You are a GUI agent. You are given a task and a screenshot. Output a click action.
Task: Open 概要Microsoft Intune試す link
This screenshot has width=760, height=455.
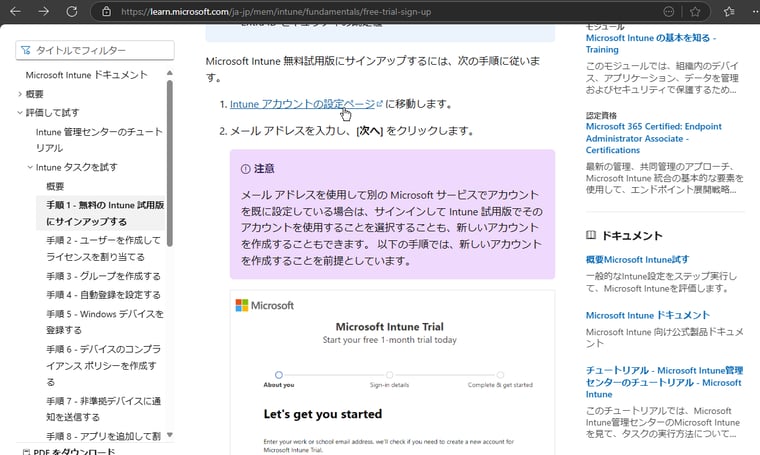coord(637,260)
